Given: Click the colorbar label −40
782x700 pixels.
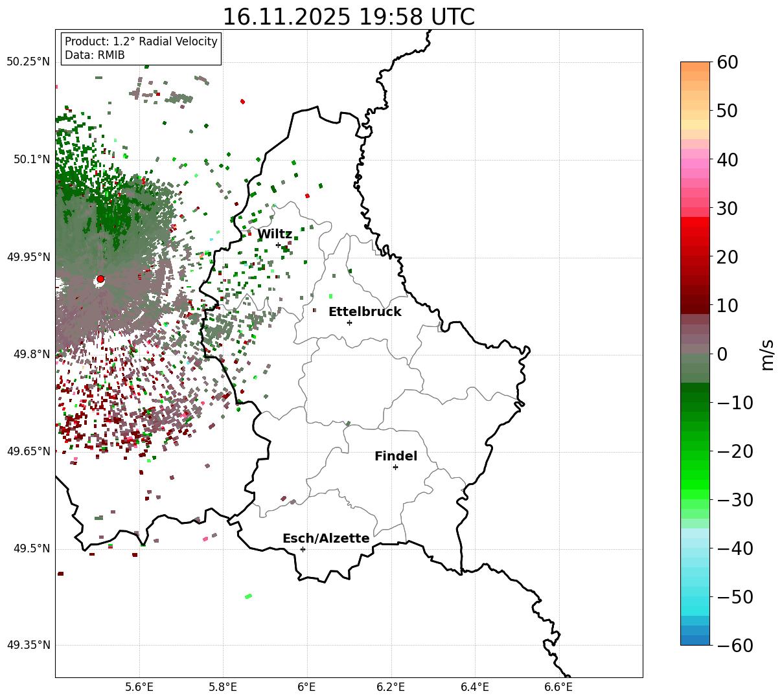Looking at the screenshot, I should 734,548.
